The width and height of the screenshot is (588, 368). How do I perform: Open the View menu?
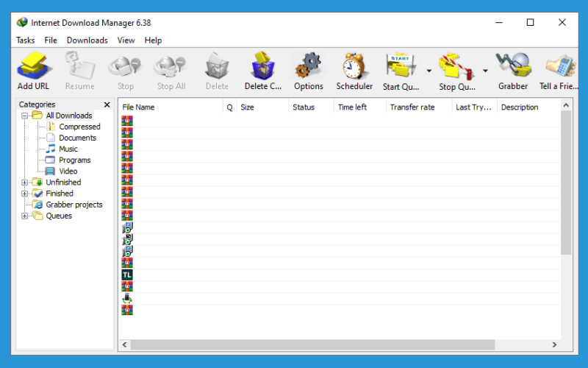pos(126,40)
